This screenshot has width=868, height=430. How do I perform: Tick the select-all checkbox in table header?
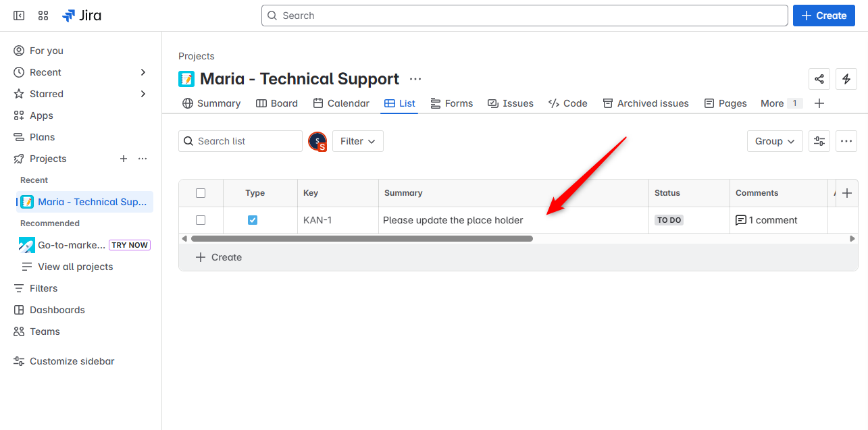click(201, 193)
